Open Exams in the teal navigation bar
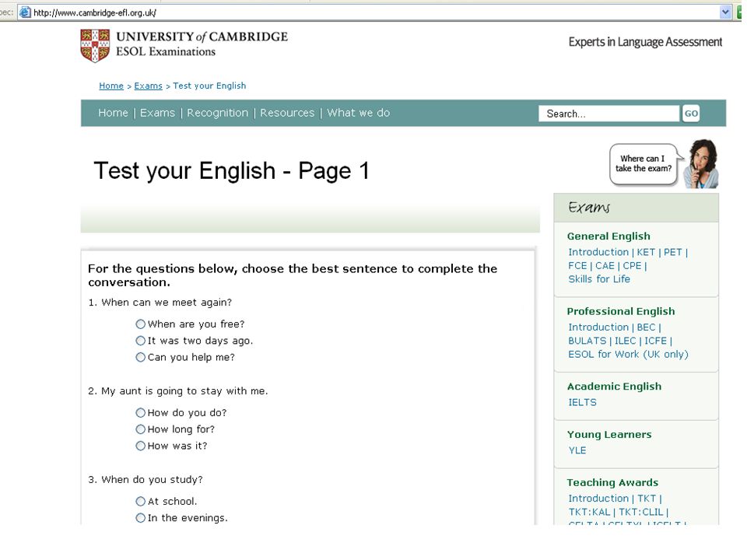 click(157, 113)
